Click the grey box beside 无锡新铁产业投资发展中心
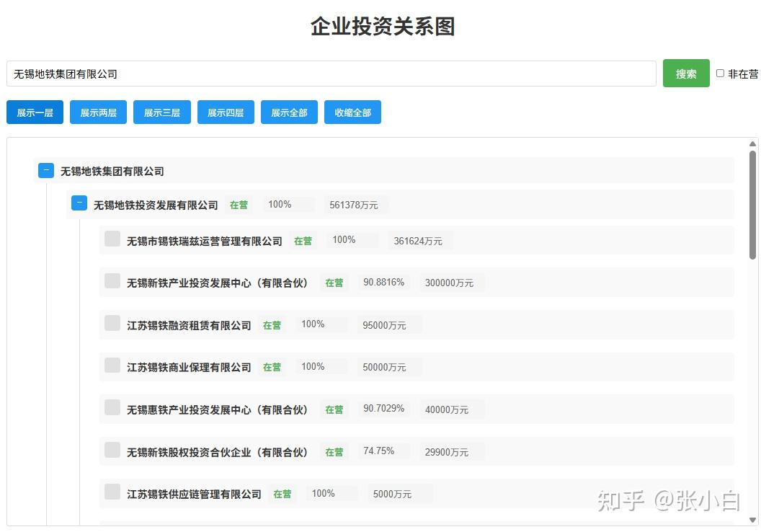 (x=112, y=281)
